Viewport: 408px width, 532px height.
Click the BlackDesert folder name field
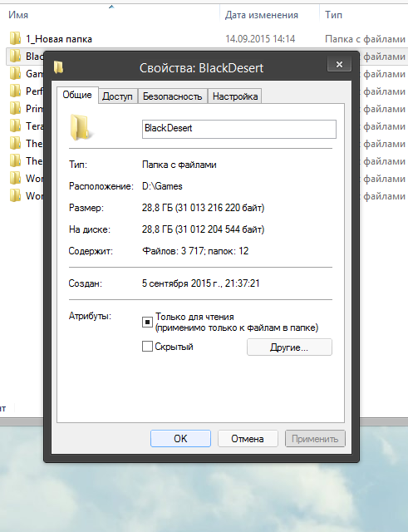[x=239, y=129]
